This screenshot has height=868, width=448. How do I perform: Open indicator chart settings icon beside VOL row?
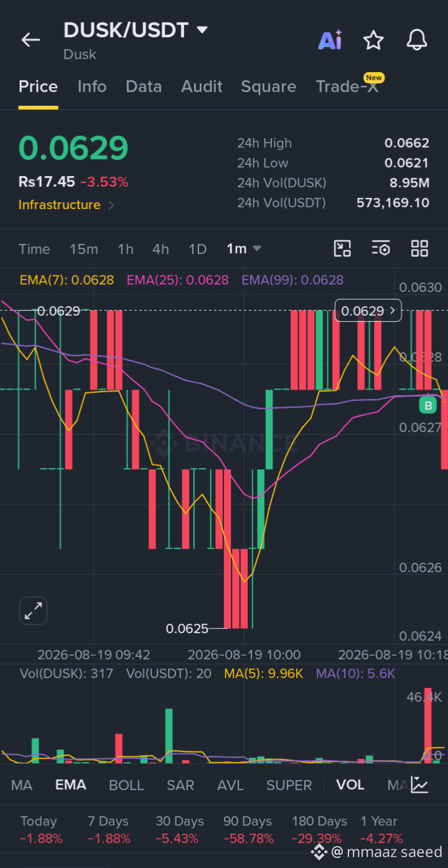pyautogui.click(x=420, y=785)
